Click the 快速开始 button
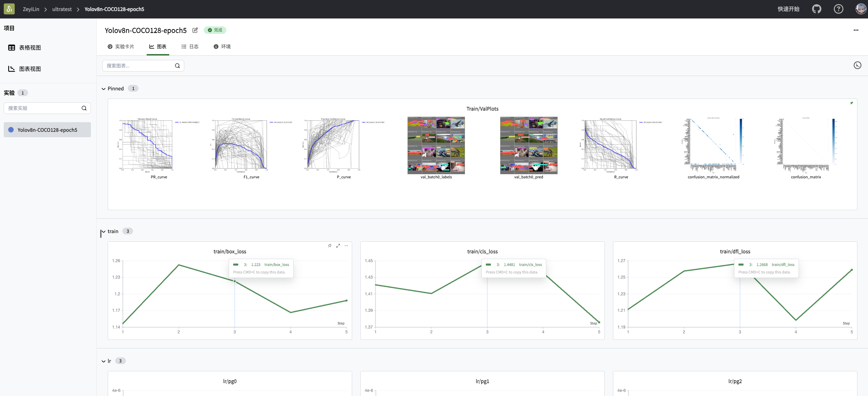The image size is (868, 396). [x=788, y=9]
